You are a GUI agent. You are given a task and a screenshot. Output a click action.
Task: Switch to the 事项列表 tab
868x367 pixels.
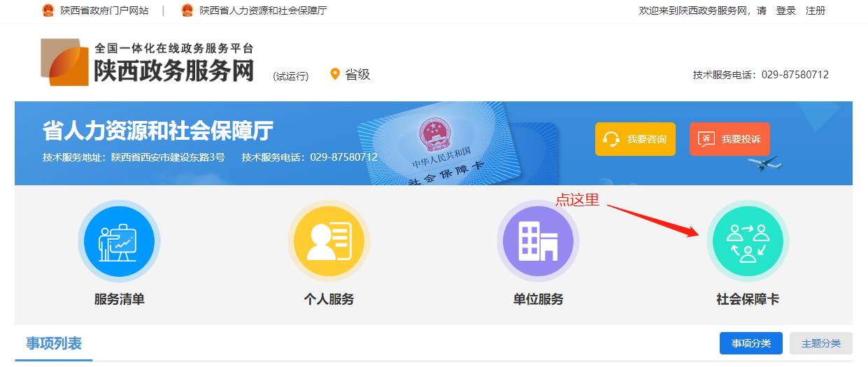pyautogui.click(x=54, y=344)
